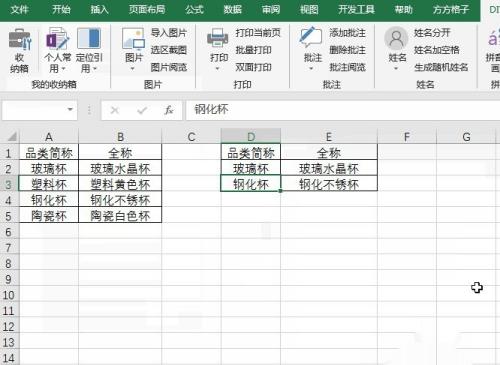The width and height of the screenshot is (500, 365).
Task: Select column F header
Action: click(x=407, y=137)
